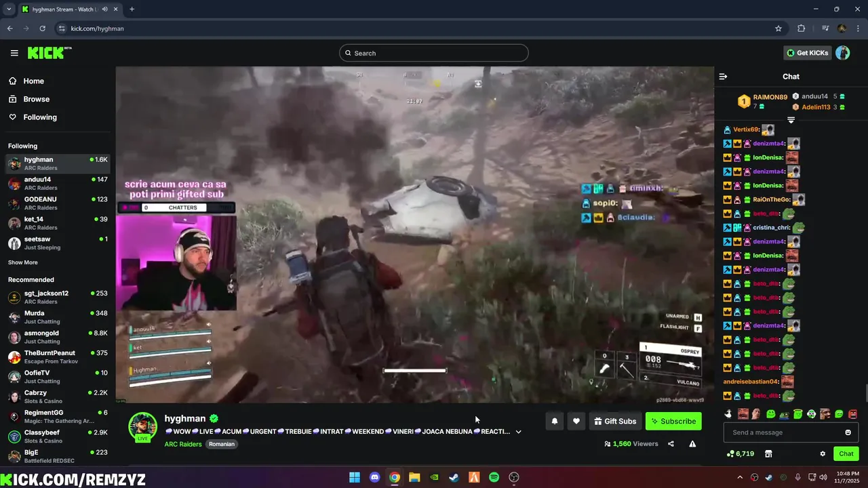Open OofieTV recommended channel

(x=58, y=377)
